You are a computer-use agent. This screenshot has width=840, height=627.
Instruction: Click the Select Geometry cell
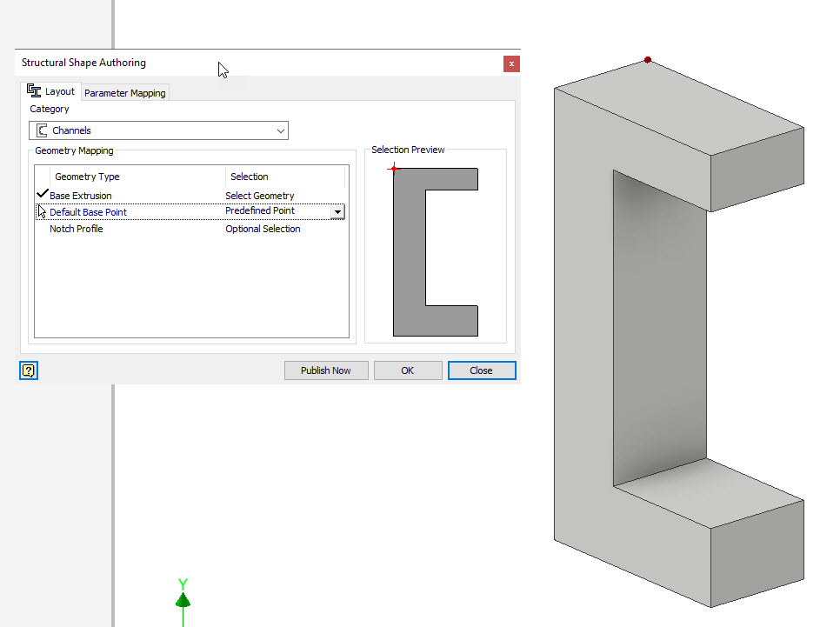coord(260,196)
